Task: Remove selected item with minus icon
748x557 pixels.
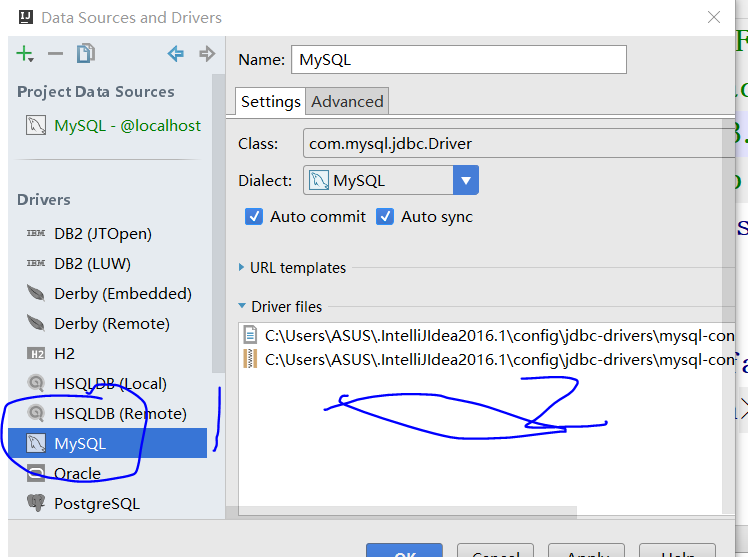Action: coord(55,54)
